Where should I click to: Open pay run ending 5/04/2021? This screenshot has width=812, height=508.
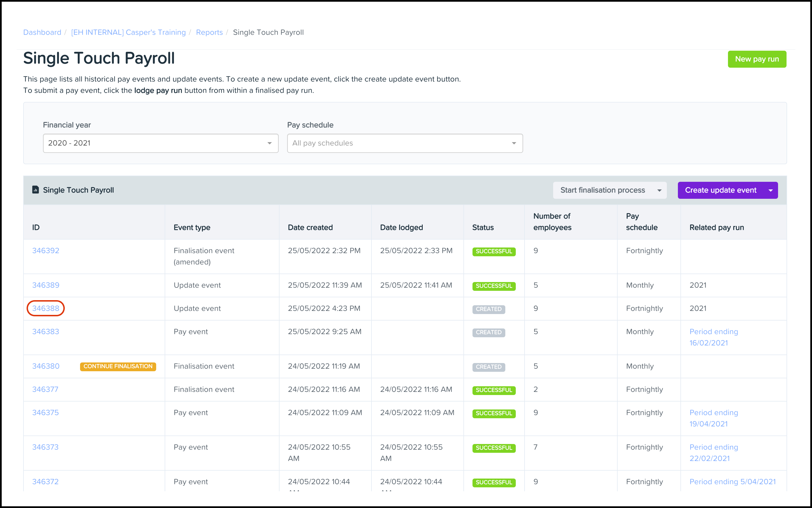[x=732, y=481]
